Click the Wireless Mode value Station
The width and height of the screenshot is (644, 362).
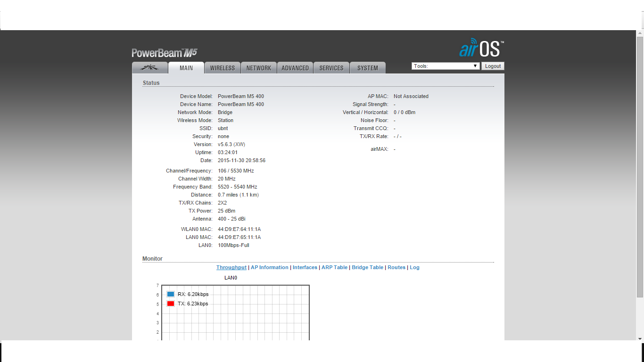pyautogui.click(x=225, y=120)
